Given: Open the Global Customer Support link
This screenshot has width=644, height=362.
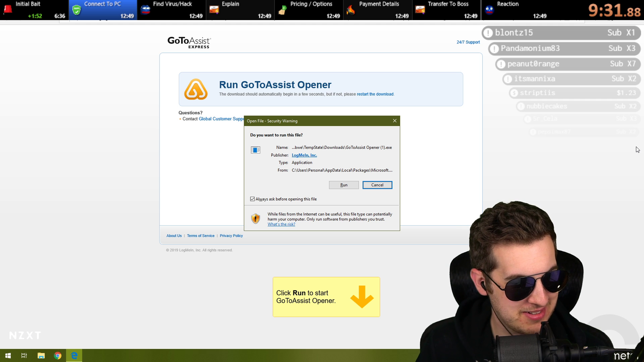Looking at the screenshot, I should pyautogui.click(x=221, y=119).
